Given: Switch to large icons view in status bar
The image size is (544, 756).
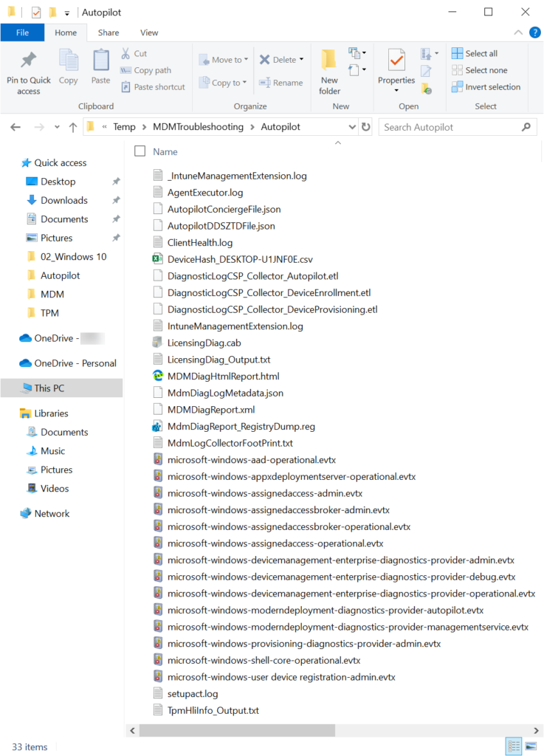Looking at the screenshot, I should point(531,746).
